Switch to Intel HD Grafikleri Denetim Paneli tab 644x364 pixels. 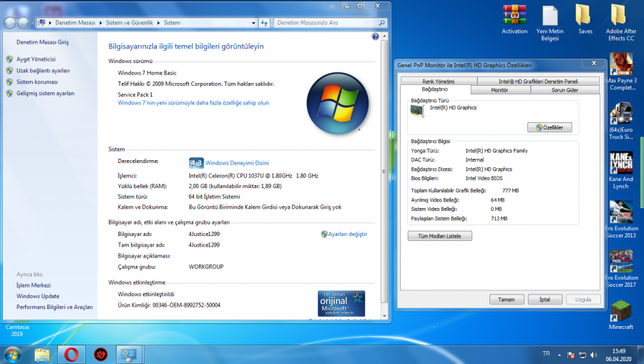coord(538,82)
